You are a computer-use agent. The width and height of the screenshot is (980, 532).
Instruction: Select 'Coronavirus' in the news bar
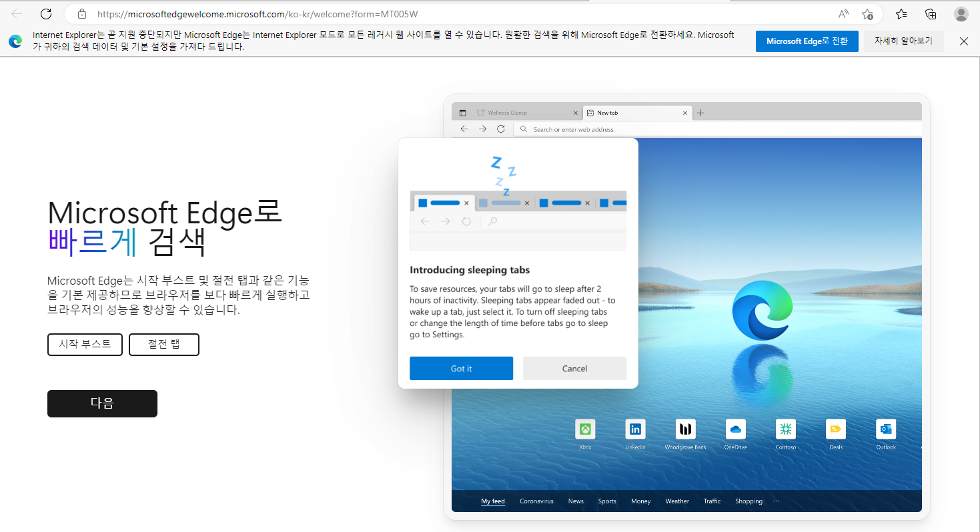tap(536, 501)
